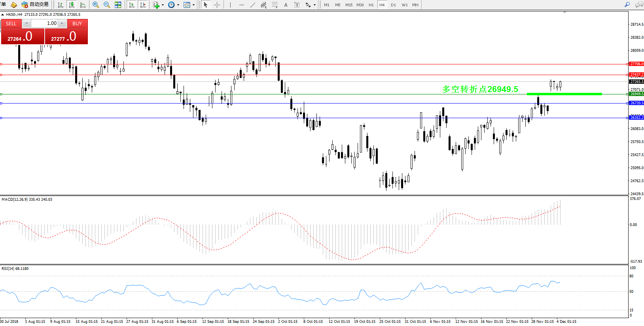Open the chart periods clock dropdown
Screen dimensions: 644x326
point(178,5)
